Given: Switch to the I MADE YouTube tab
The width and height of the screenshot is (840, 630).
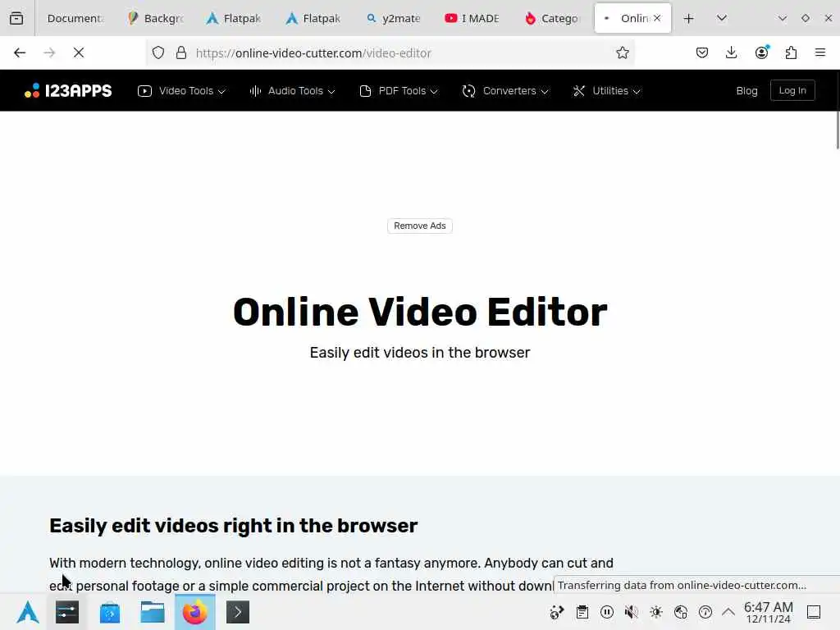Looking at the screenshot, I should (472, 18).
